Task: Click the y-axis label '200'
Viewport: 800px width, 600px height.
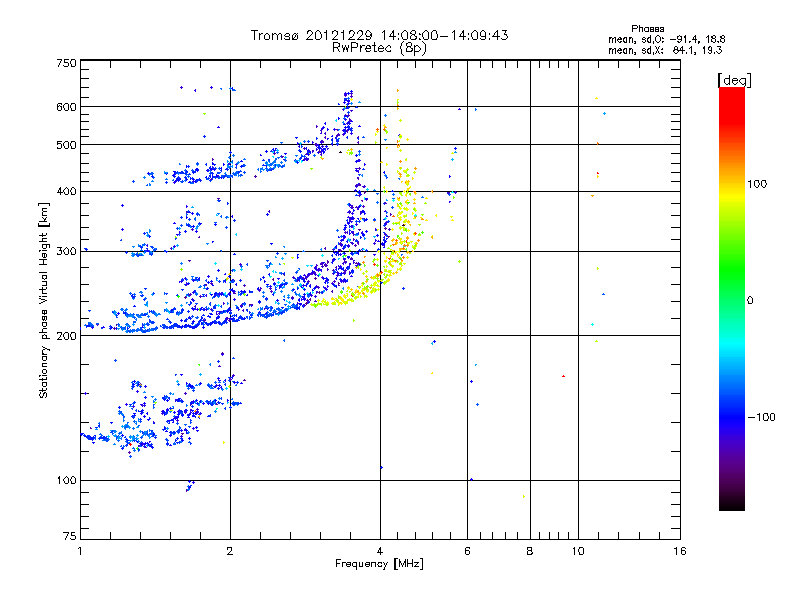Action: 66,336
